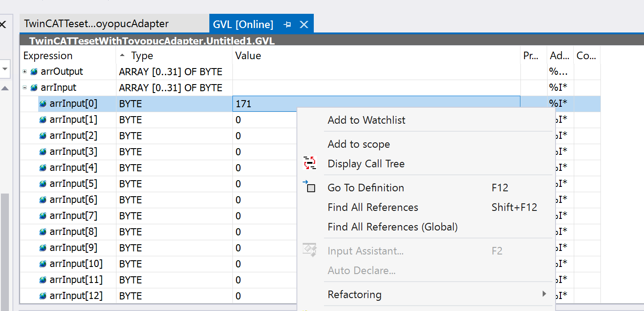Viewport: 644px width, 311px height.
Task: Close the GVL [Online] tab
Action: pyautogui.click(x=304, y=24)
